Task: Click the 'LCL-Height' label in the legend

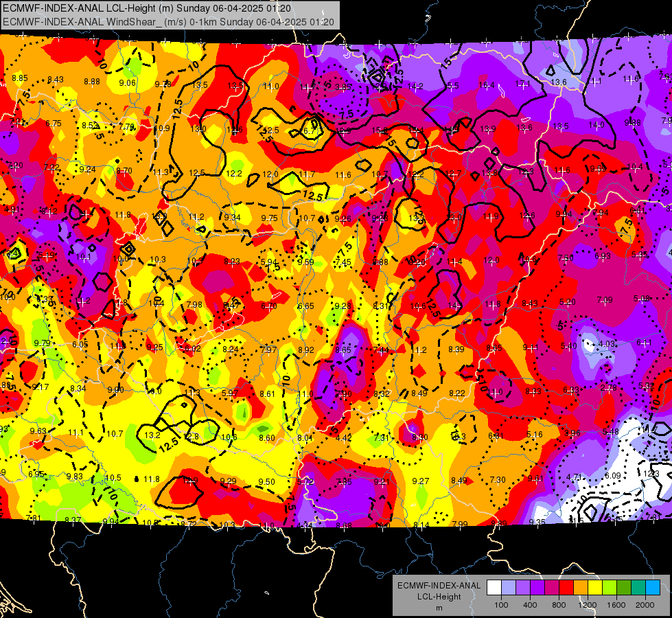Action: point(439,597)
